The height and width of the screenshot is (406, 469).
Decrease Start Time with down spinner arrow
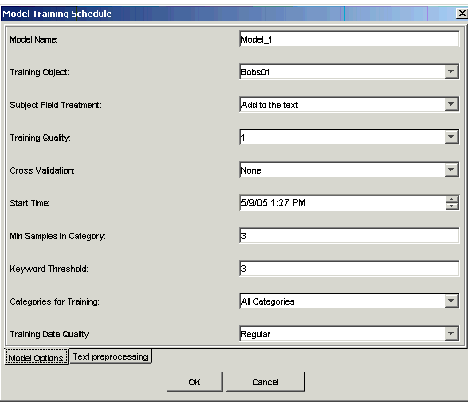452,206
